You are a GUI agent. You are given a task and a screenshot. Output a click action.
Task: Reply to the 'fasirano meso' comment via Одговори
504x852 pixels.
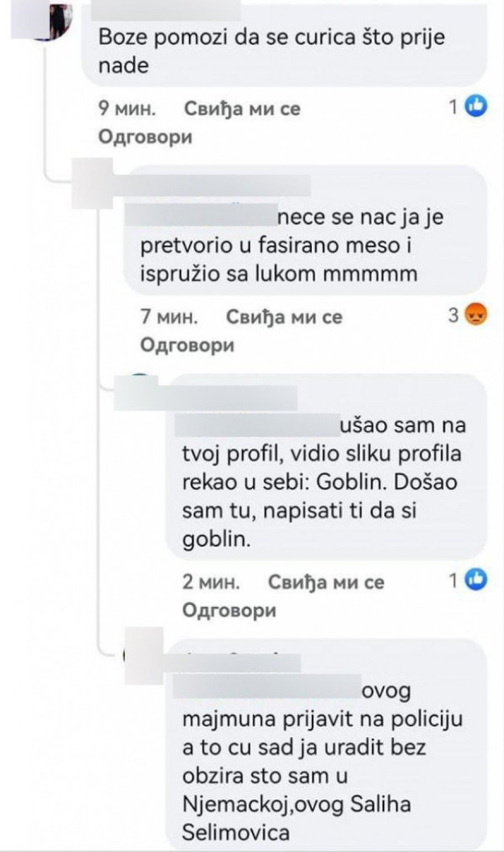[187, 345]
